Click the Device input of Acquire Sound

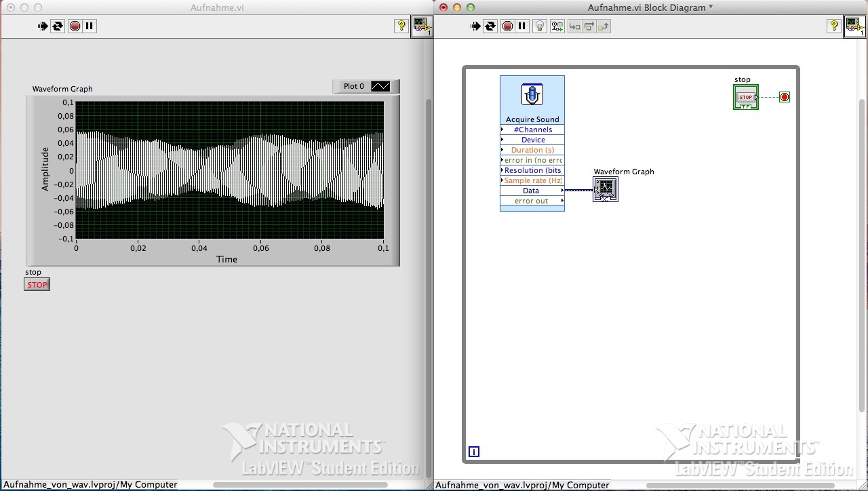pyautogui.click(x=532, y=140)
